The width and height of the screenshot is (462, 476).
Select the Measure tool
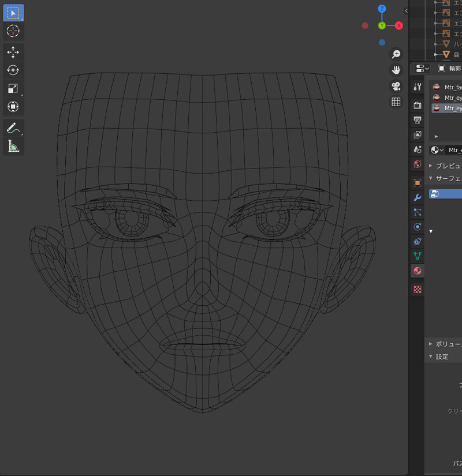13,147
